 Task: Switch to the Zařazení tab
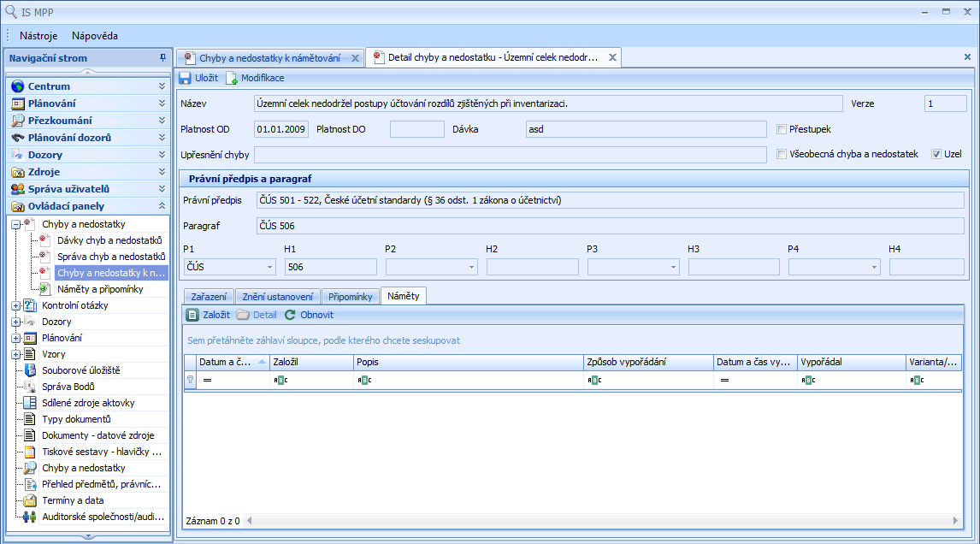point(209,297)
